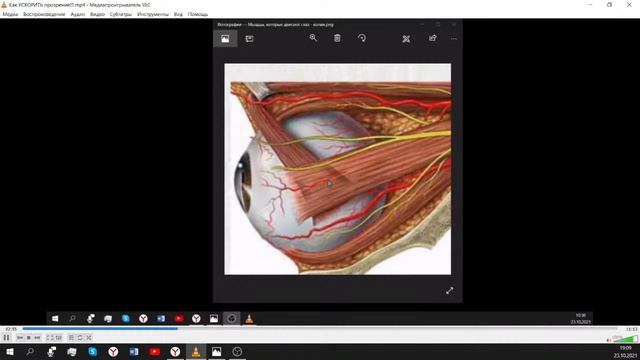
Task: Open Windows taskbar search
Action: (30, 351)
